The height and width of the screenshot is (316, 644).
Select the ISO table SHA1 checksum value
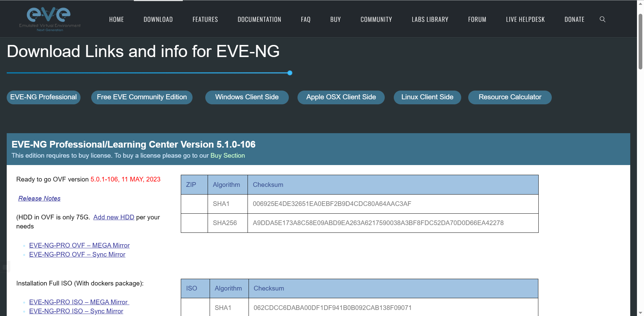point(332,308)
